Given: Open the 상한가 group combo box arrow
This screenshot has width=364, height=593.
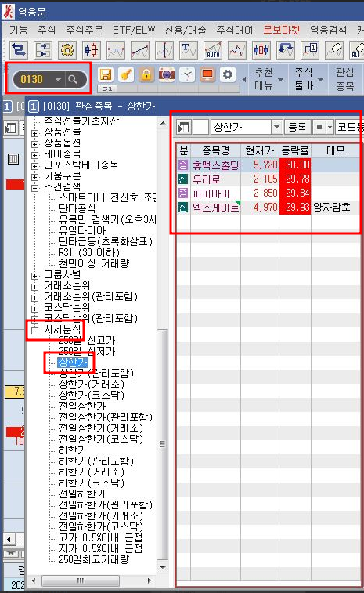Looking at the screenshot, I should [x=276, y=128].
